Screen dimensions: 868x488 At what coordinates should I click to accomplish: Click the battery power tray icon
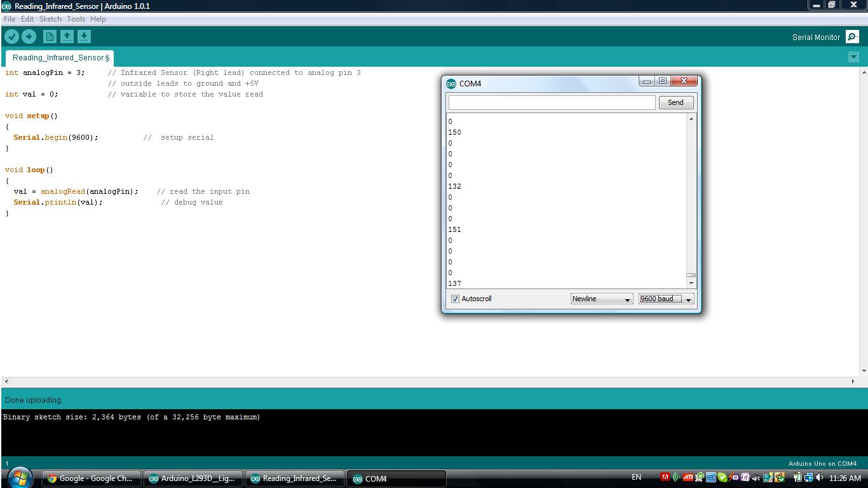coord(797,477)
